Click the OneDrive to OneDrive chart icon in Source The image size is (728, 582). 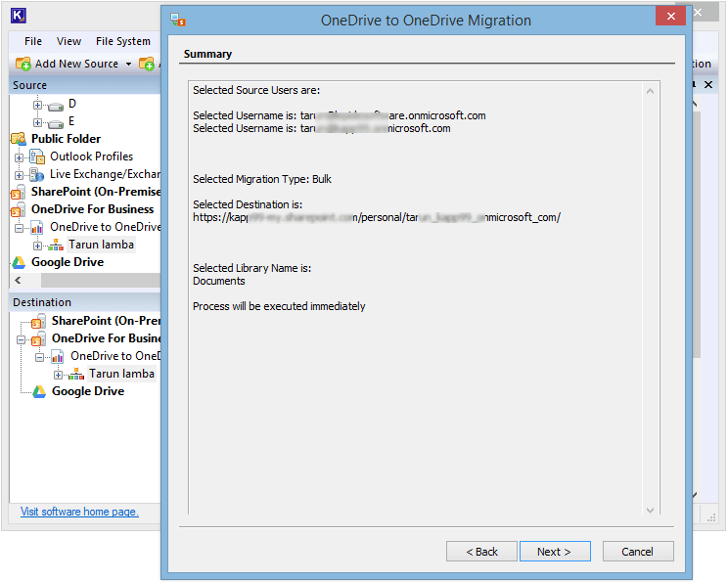coord(36,227)
